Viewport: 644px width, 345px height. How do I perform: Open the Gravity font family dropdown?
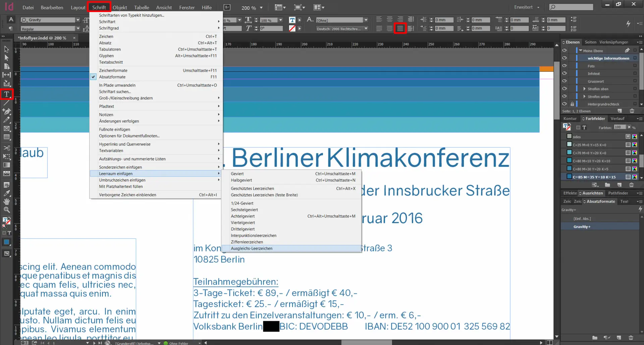78,20
